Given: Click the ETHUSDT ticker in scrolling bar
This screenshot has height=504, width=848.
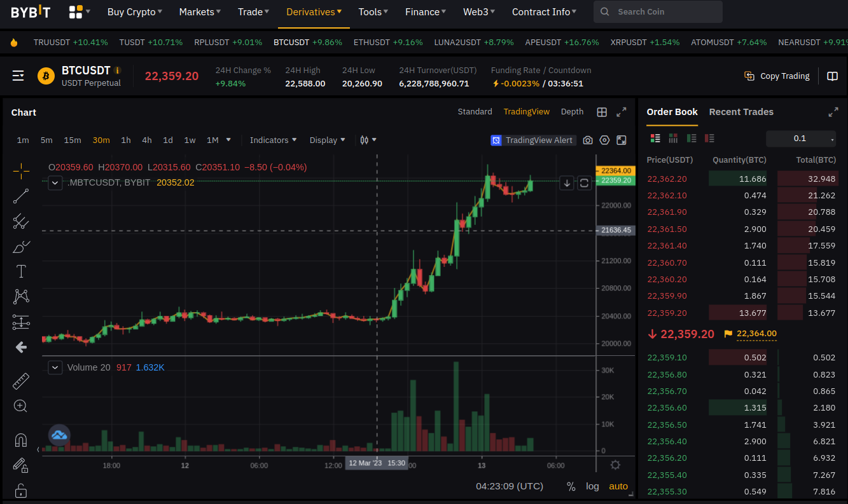Looking at the screenshot, I should (388, 43).
